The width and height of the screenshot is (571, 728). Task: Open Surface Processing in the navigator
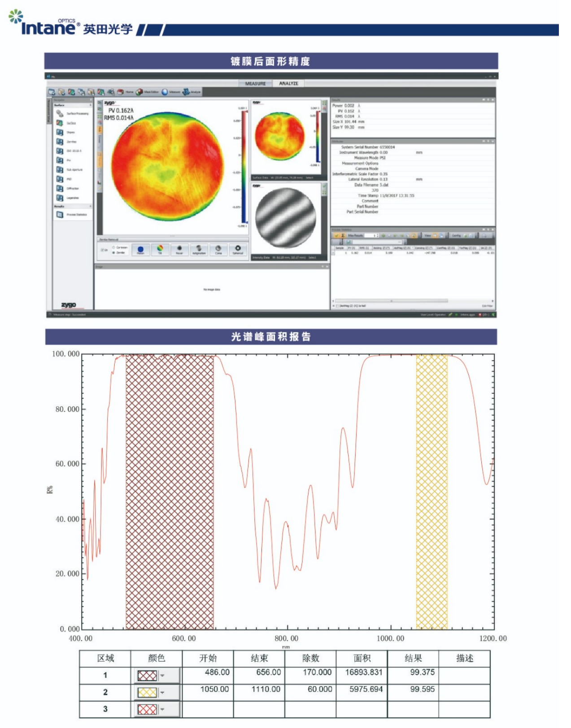60,113
